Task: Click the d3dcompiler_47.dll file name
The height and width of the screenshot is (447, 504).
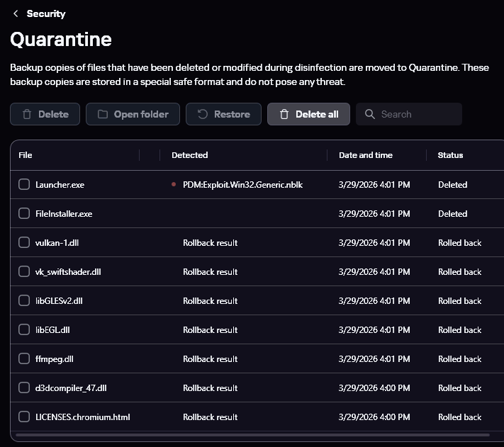Action: [71, 388]
